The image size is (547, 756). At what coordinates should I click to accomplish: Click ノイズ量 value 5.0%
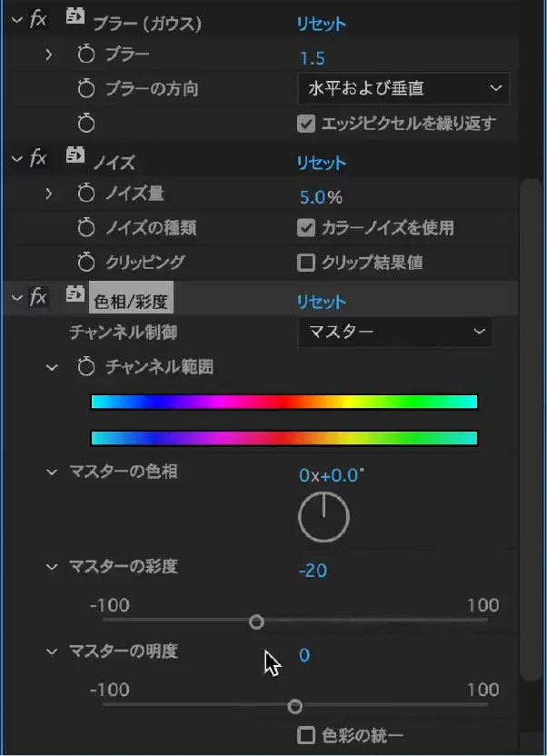[x=321, y=196]
